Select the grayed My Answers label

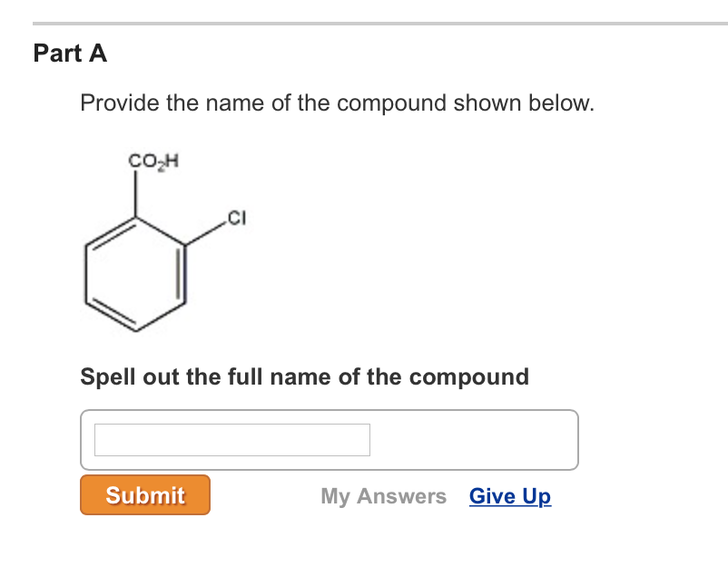(383, 496)
